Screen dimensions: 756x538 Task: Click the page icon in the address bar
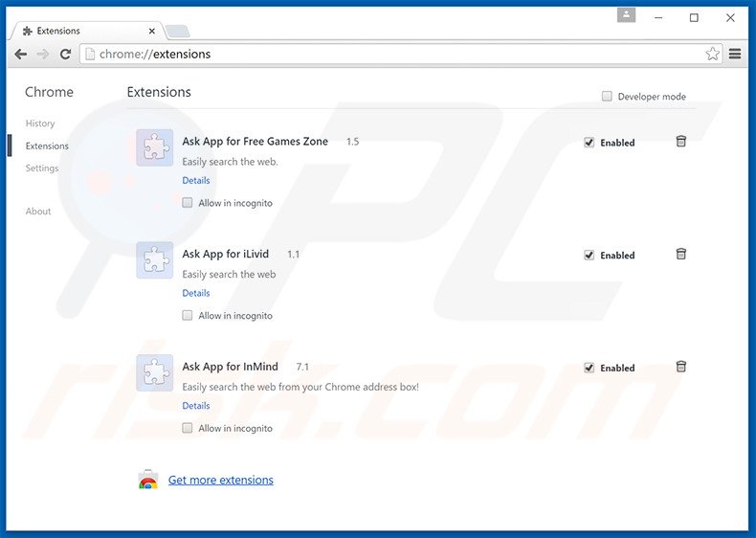pos(90,54)
